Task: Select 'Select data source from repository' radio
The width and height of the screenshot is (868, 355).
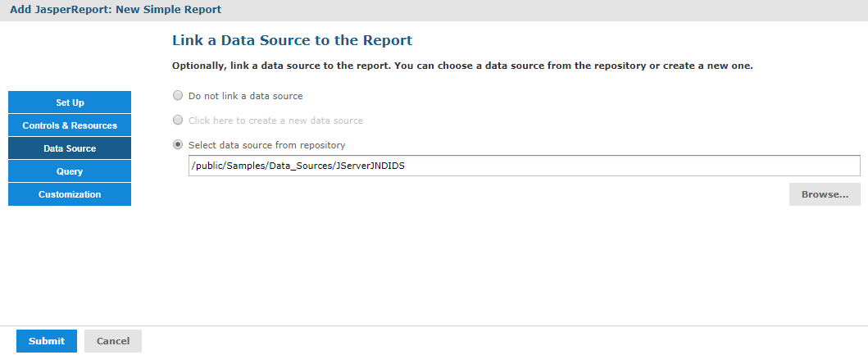Action: pyautogui.click(x=178, y=144)
